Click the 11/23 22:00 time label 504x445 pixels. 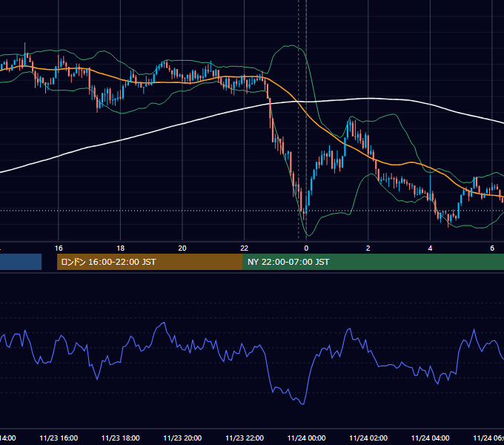245,438
